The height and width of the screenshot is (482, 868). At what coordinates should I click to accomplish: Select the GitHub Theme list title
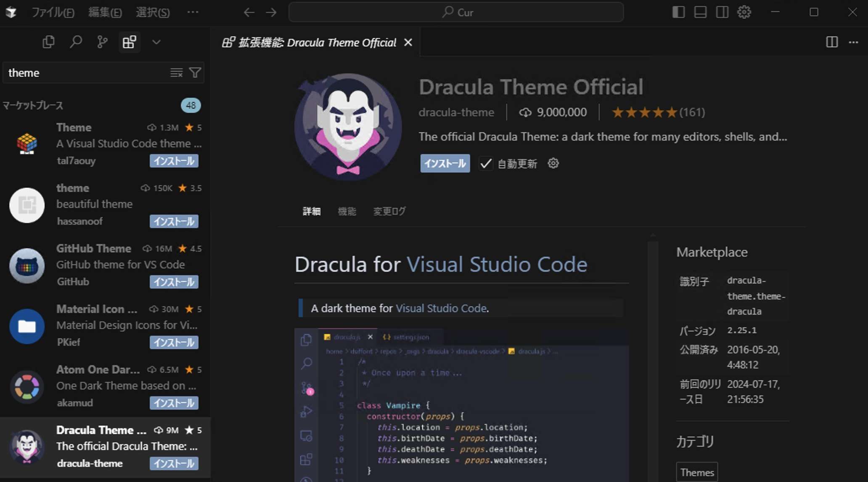coord(94,249)
